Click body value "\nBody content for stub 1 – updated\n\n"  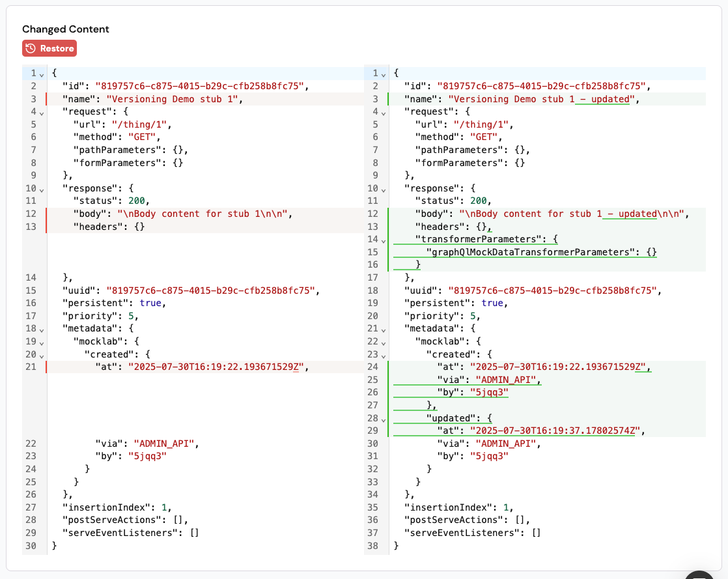coord(572,214)
